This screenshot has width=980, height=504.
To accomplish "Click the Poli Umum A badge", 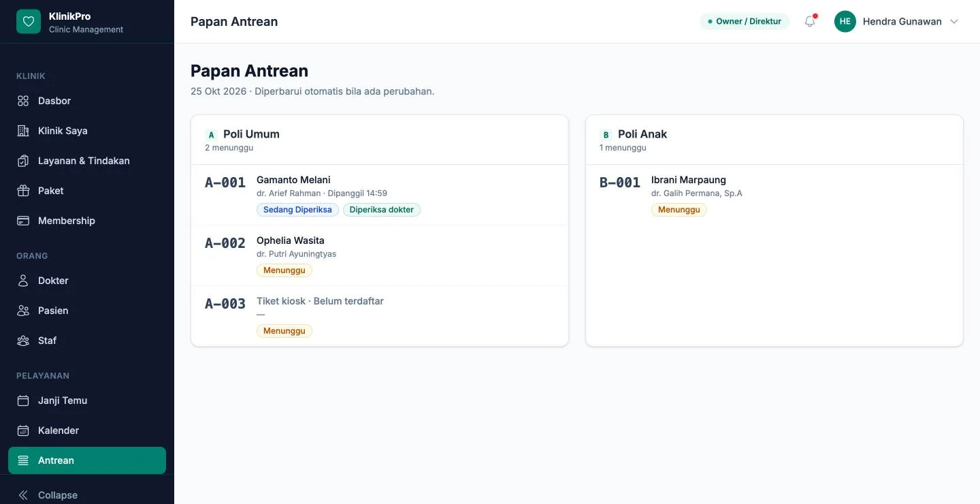I will click(x=211, y=135).
